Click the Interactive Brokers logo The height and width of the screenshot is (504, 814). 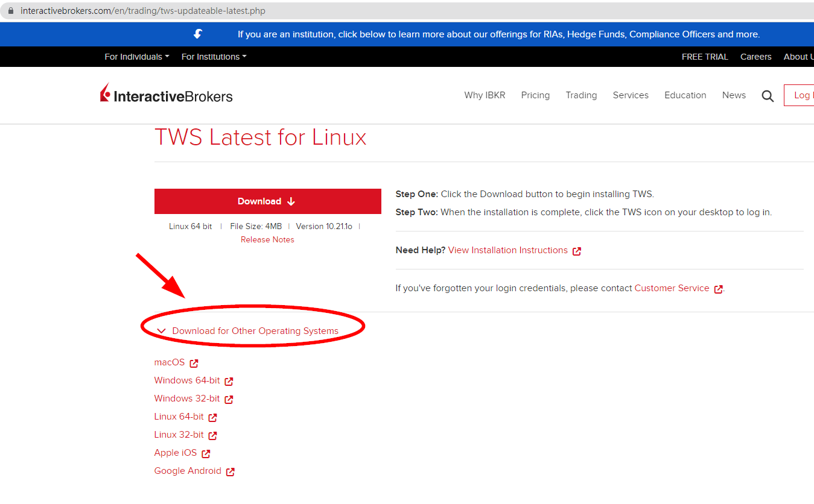pos(166,94)
